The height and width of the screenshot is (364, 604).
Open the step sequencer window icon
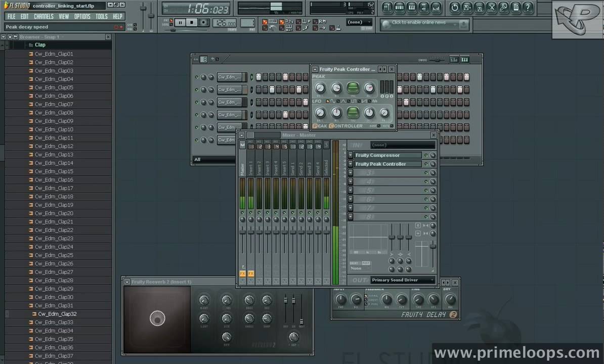[x=400, y=7]
